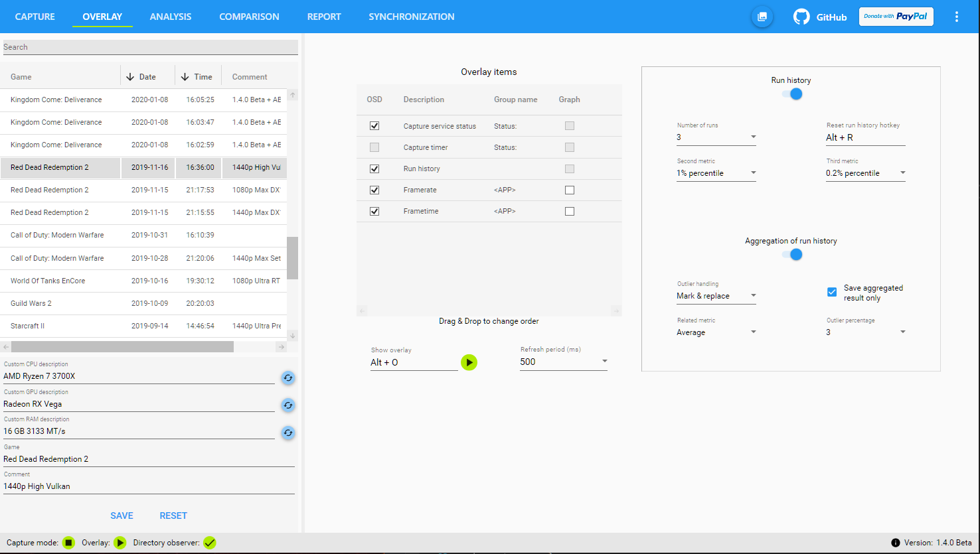Open Third metric dropdown

click(x=866, y=173)
